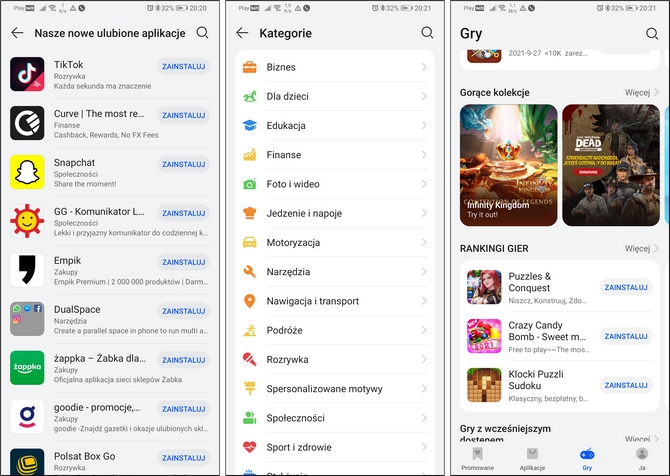670x476 pixels.
Task: Open the Foto i wideo category row
Action: click(x=335, y=184)
